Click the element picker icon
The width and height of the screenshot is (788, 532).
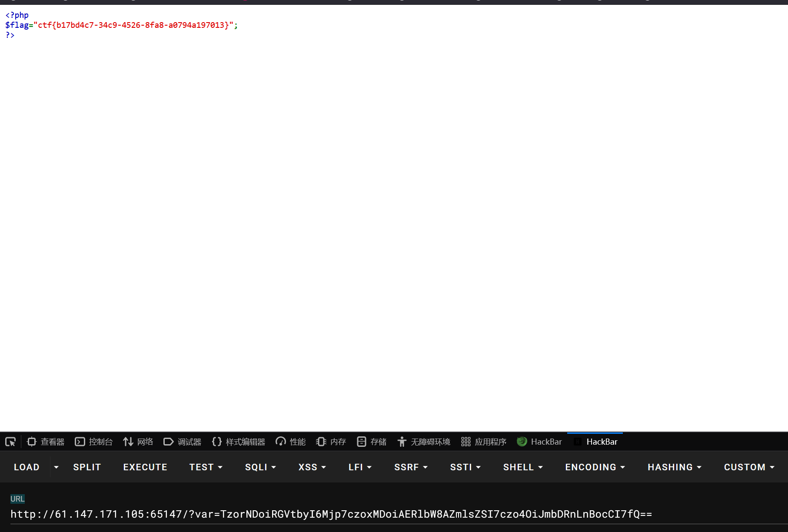point(10,442)
